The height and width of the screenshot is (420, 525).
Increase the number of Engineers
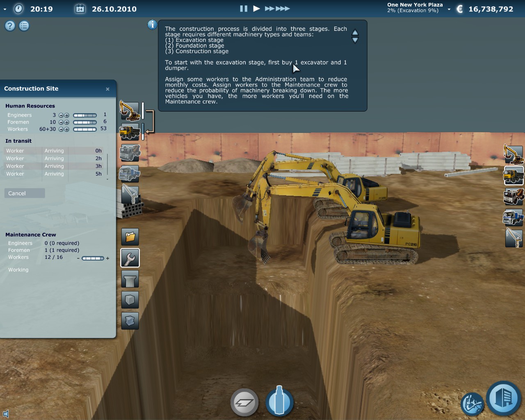coord(67,115)
